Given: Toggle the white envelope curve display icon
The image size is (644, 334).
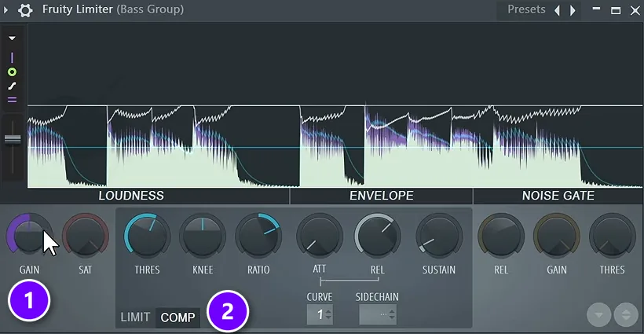Looking at the screenshot, I should point(12,86).
